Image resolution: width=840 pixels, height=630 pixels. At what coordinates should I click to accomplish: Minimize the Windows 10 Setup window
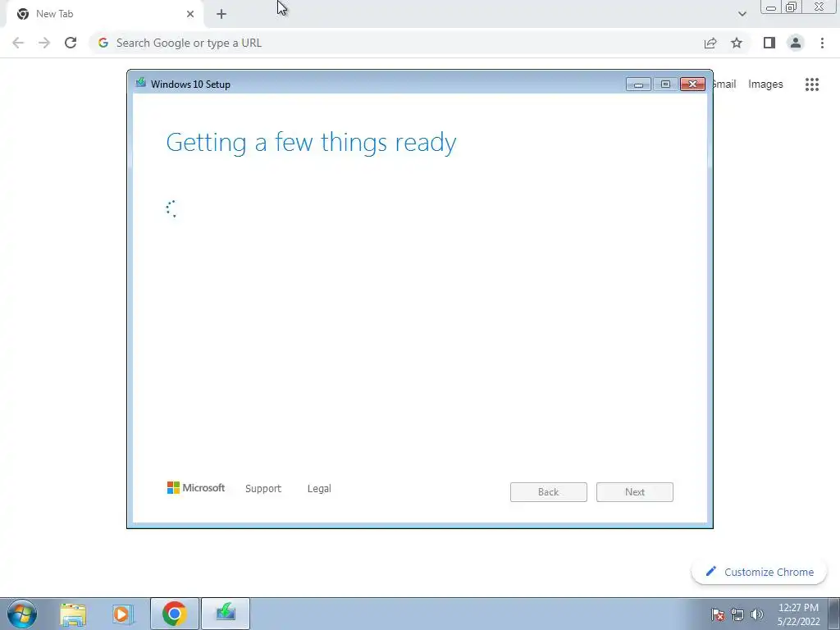tap(638, 84)
